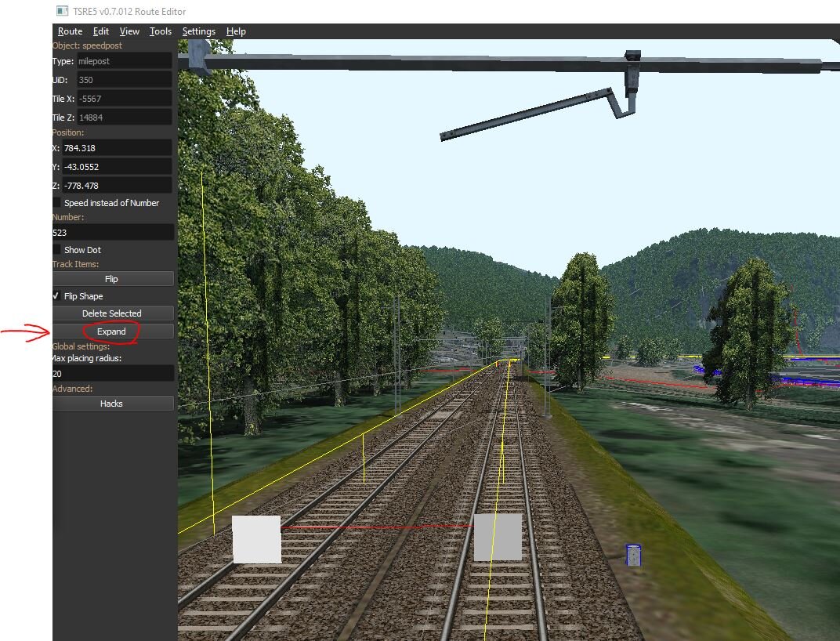
Task: Select the white track marker on left track
Action: (256, 539)
